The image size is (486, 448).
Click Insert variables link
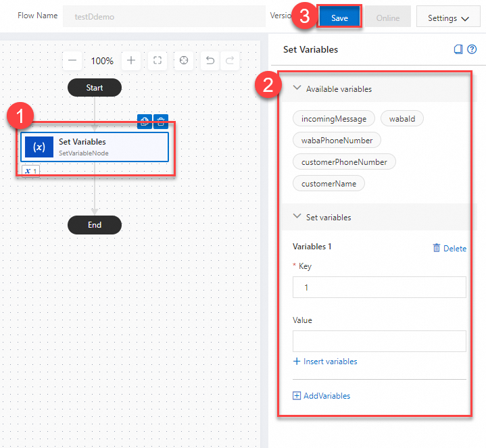point(331,362)
